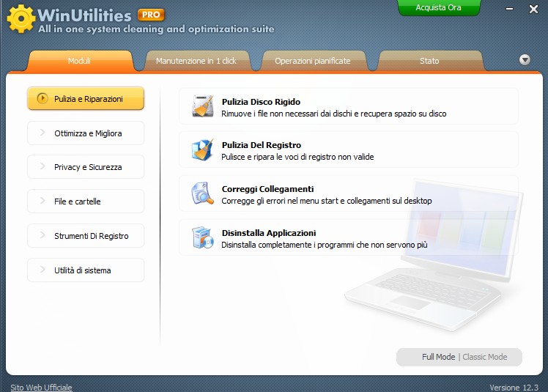Click the Correggi Collegamenti magnifier icon
Screen dimensions: 548x392
pyautogui.click(x=203, y=193)
